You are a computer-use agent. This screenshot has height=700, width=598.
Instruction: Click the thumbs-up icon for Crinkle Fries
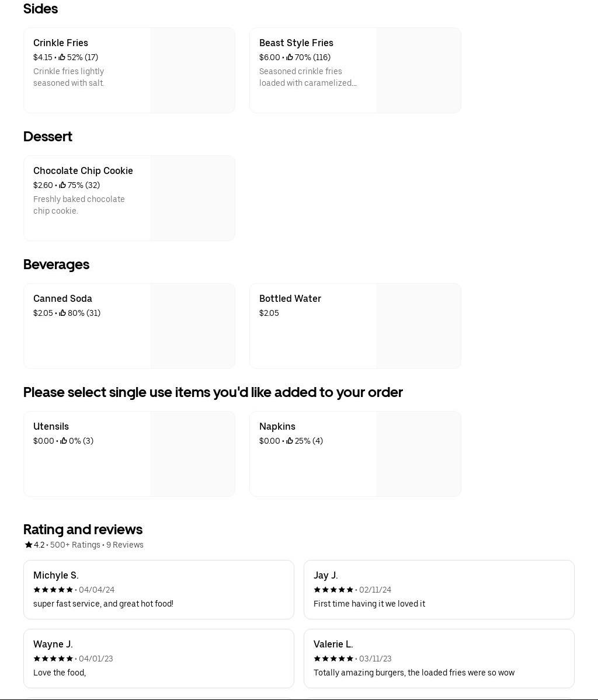click(62, 57)
